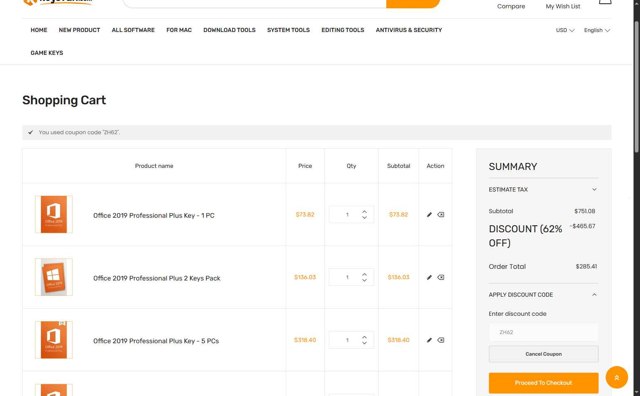Click the Cancel Coupon button
The width and height of the screenshot is (640, 396).
coord(543,354)
